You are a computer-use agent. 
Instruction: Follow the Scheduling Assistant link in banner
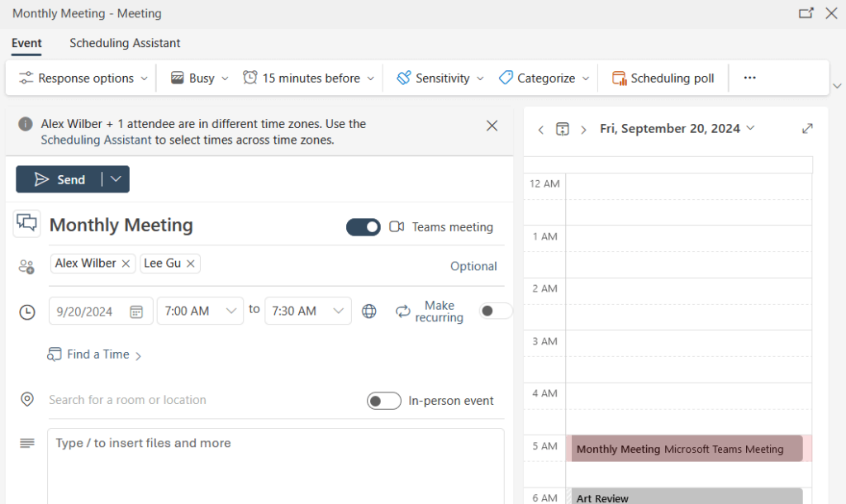point(96,140)
